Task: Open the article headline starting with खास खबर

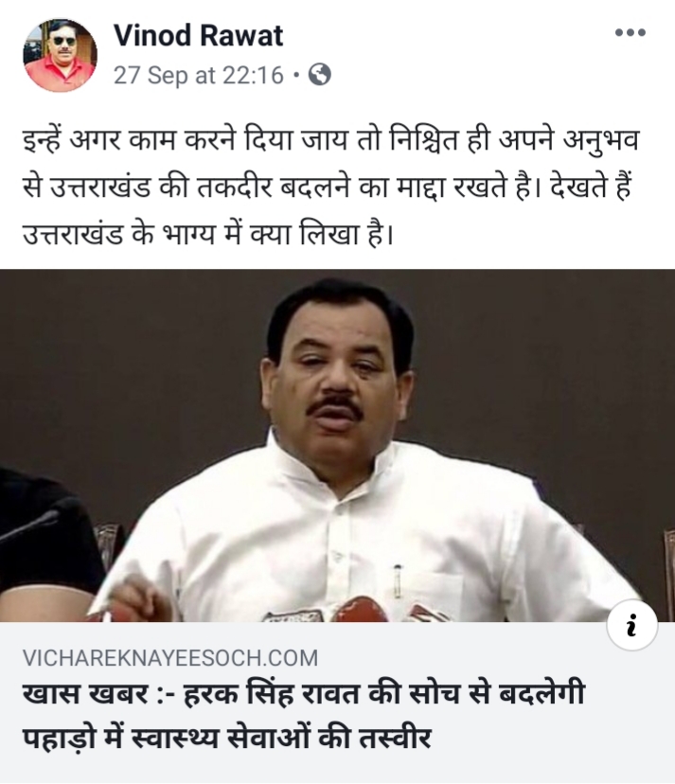Action: (304, 693)
